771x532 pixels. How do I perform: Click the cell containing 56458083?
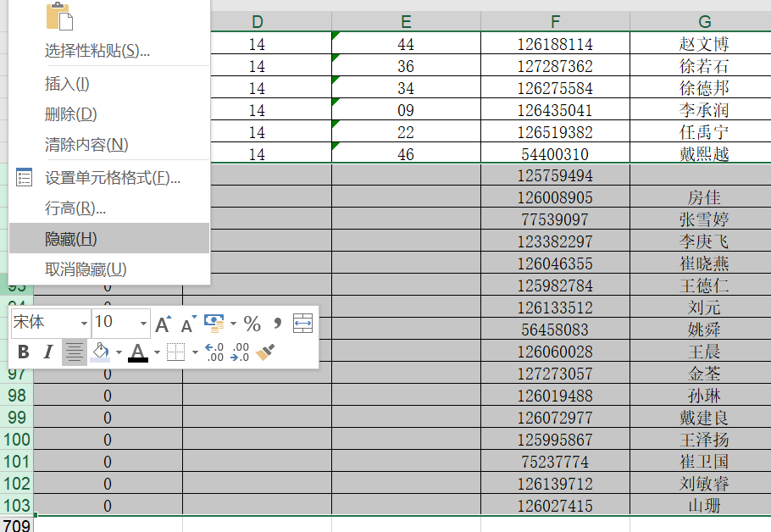pyautogui.click(x=555, y=330)
